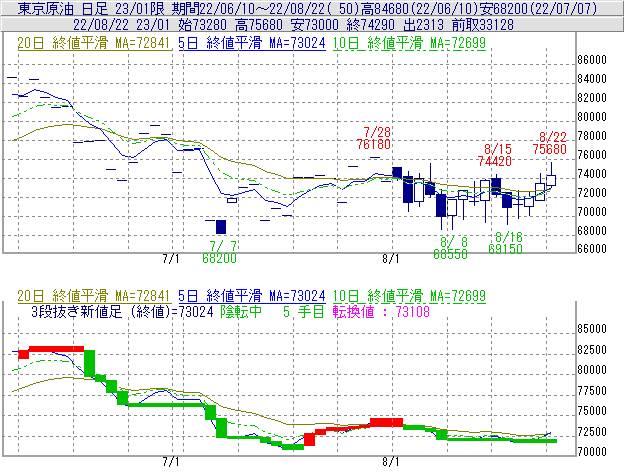Click the lower chart 20日 終値平滑 MA=72841 legend
Viewport: 624px width, 475px height.
click(x=94, y=296)
